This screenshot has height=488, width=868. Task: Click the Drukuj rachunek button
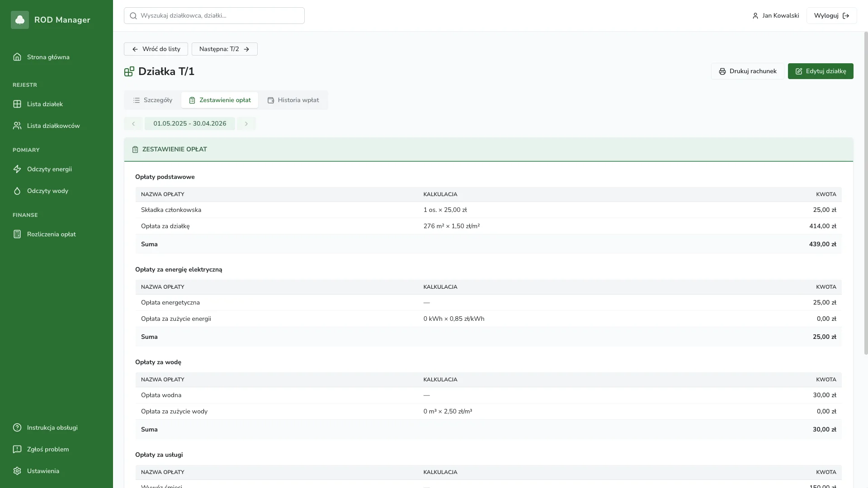pyautogui.click(x=747, y=71)
